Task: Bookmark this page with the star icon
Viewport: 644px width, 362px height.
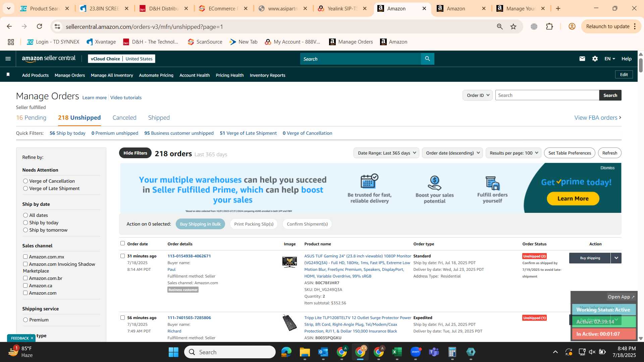Action: click(513, 26)
